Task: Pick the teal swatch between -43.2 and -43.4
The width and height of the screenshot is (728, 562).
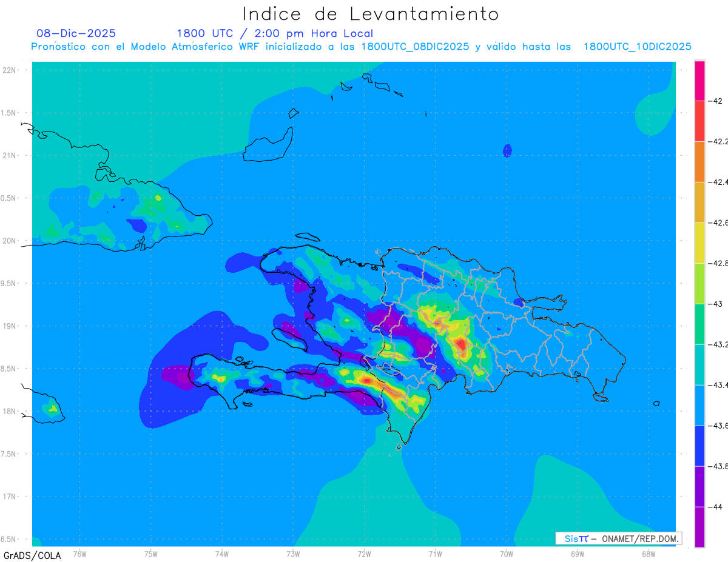Action: tap(699, 365)
